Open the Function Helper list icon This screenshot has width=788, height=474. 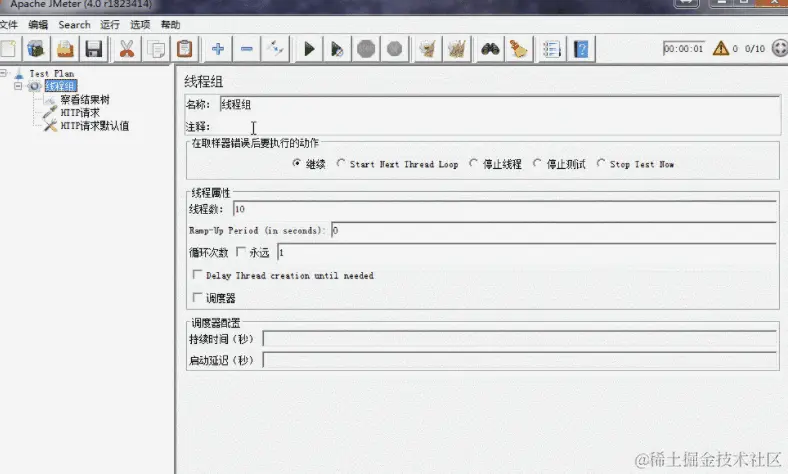pos(552,49)
